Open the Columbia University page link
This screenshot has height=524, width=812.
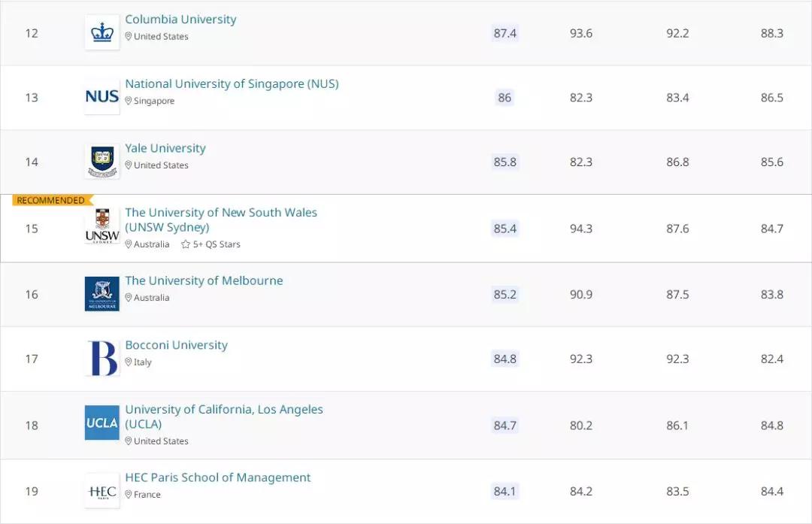[x=180, y=19]
